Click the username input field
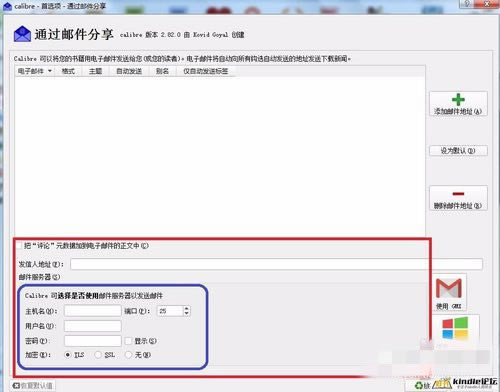The height and width of the screenshot is (392, 500). [x=92, y=326]
